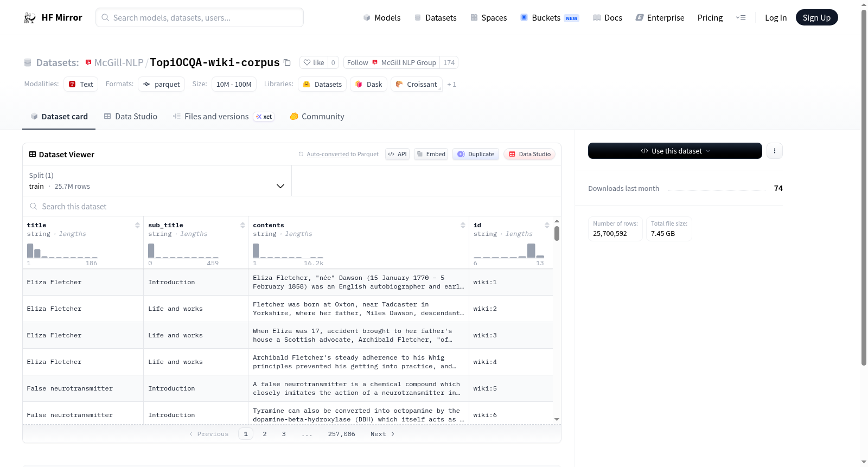
Task: Click the xet badge on Files and versions
Action: coord(264,117)
